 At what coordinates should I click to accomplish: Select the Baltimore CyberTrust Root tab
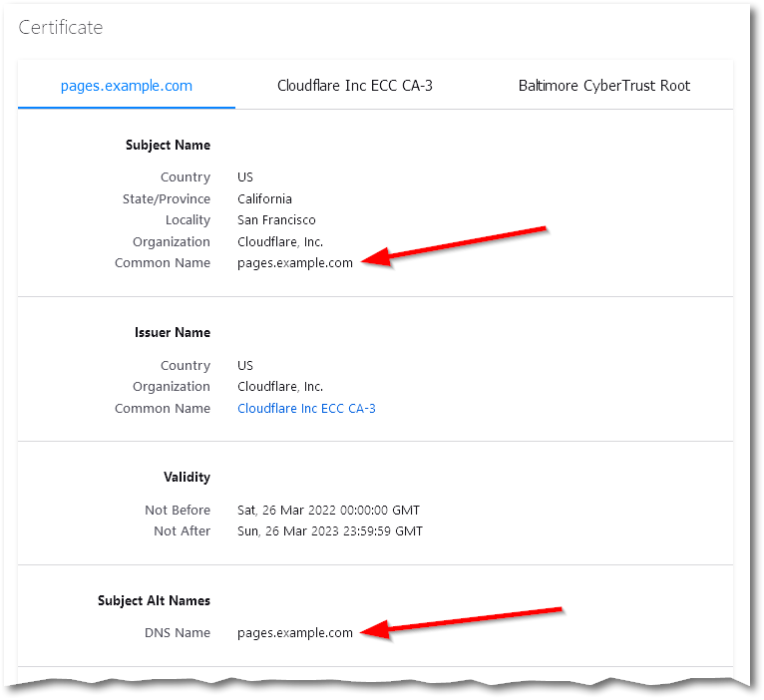pyautogui.click(x=603, y=86)
